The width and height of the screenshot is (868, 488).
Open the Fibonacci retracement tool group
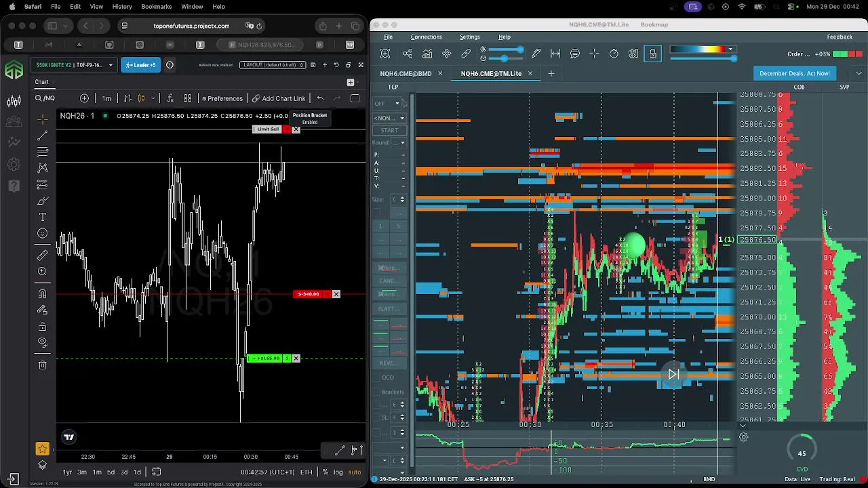(42, 152)
